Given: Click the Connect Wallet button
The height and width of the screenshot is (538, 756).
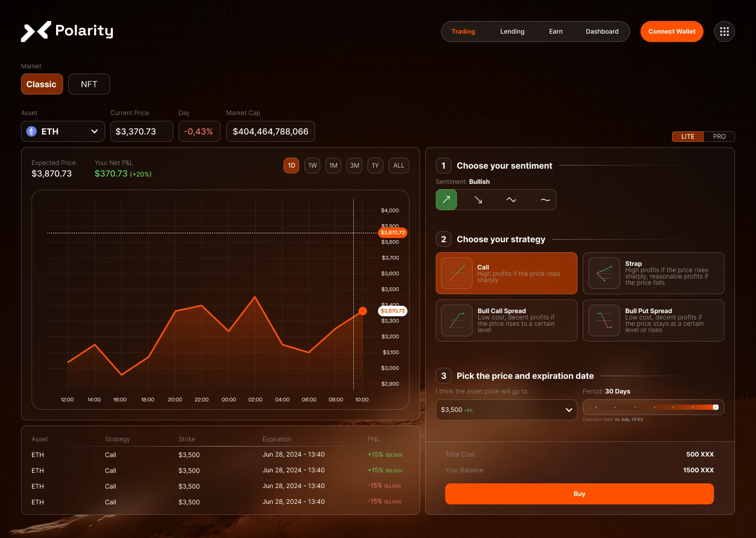Looking at the screenshot, I should [x=672, y=32].
